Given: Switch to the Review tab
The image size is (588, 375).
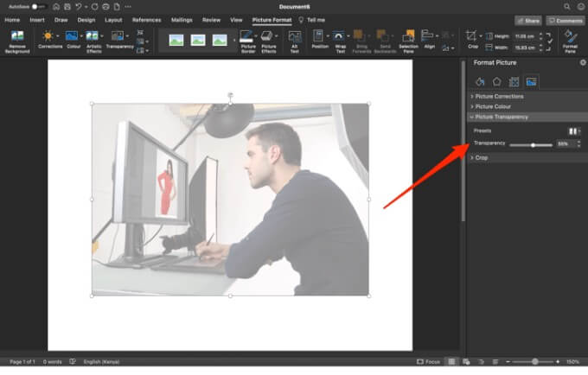Looking at the screenshot, I should (x=211, y=20).
